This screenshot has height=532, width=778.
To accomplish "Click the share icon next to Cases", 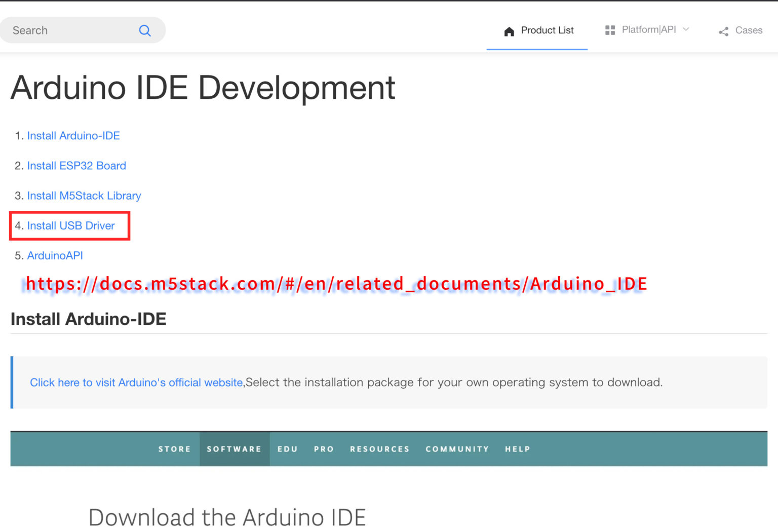I will [723, 31].
